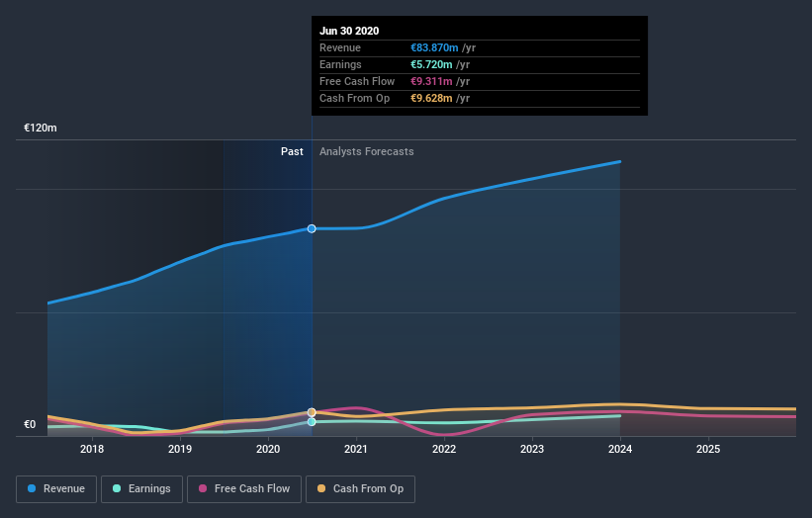Toggle the Earnings legend button
The height and width of the screenshot is (518, 812).
coord(141,489)
